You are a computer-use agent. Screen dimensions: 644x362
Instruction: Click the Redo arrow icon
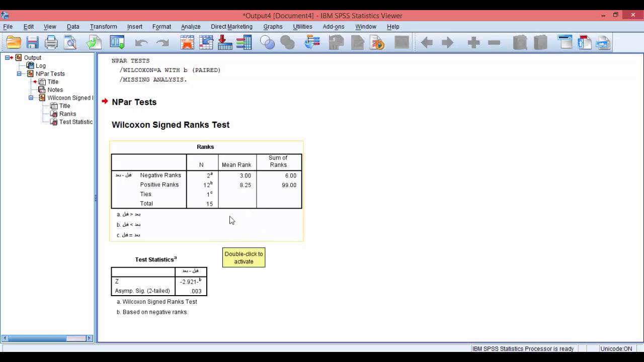162,43
